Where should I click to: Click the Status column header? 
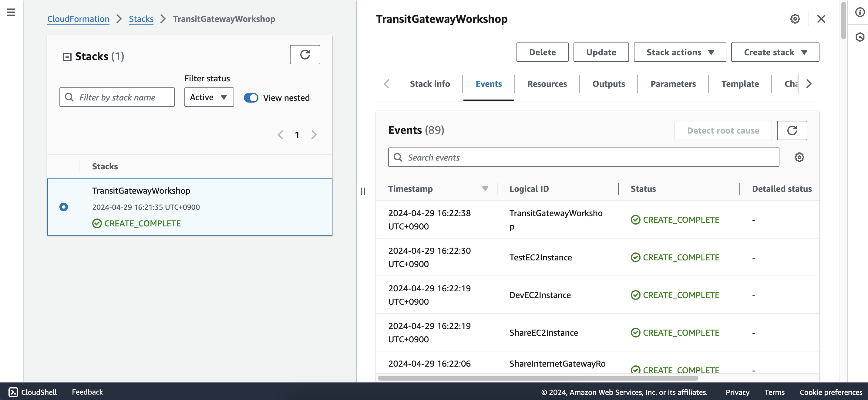(x=643, y=189)
